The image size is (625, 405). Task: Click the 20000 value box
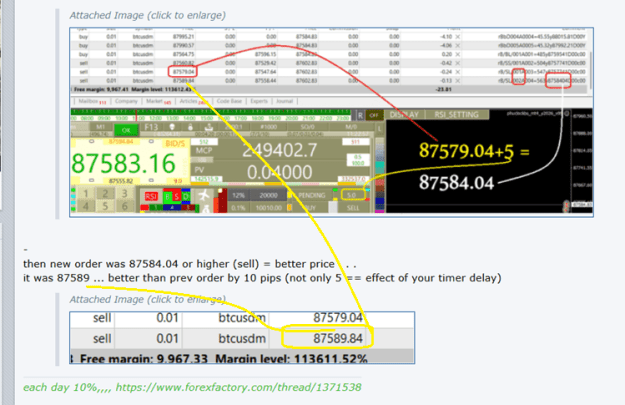(269, 195)
